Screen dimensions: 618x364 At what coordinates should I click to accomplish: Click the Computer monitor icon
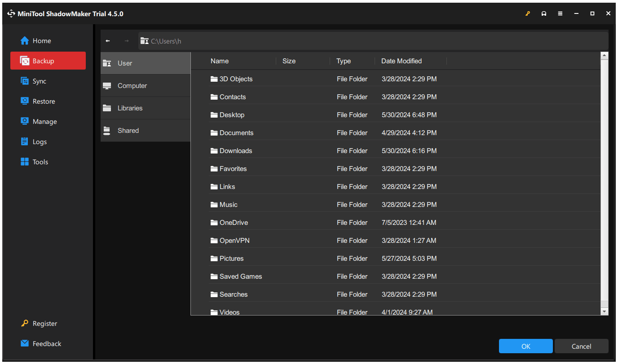[x=106, y=86]
